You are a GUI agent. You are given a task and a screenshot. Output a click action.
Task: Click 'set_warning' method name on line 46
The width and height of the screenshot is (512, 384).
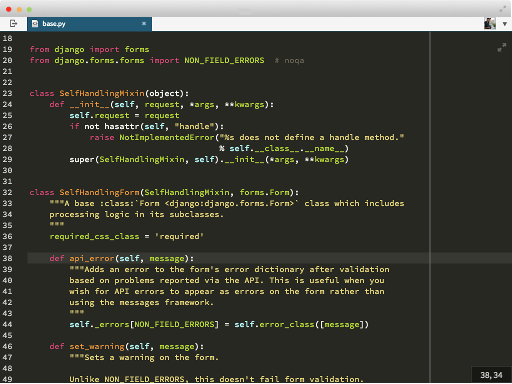[x=97, y=346]
